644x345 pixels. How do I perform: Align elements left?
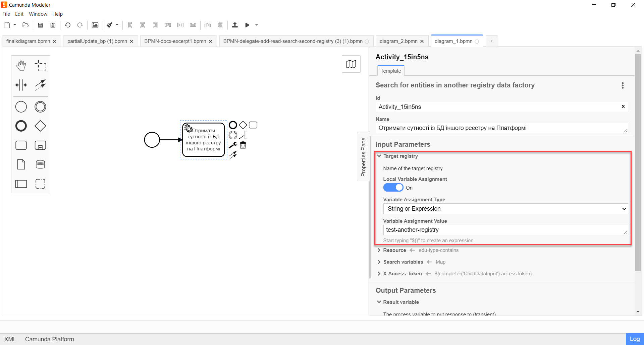point(130,25)
